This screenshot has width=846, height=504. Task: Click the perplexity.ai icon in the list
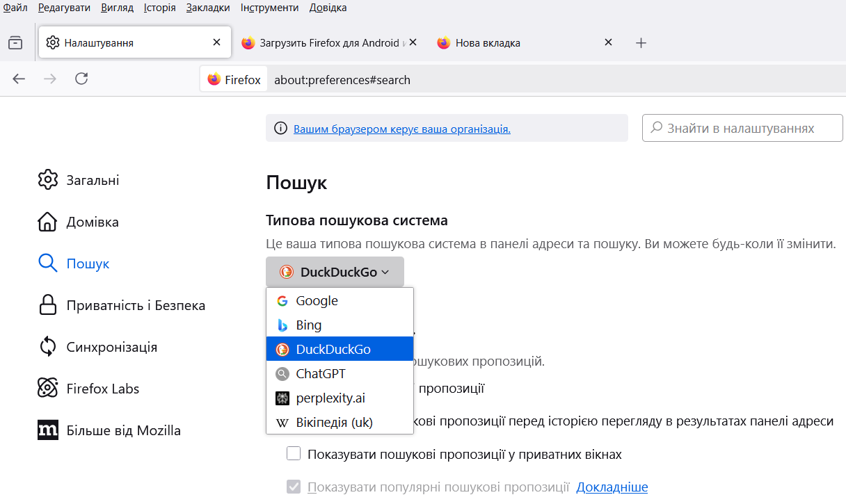point(282,398)
